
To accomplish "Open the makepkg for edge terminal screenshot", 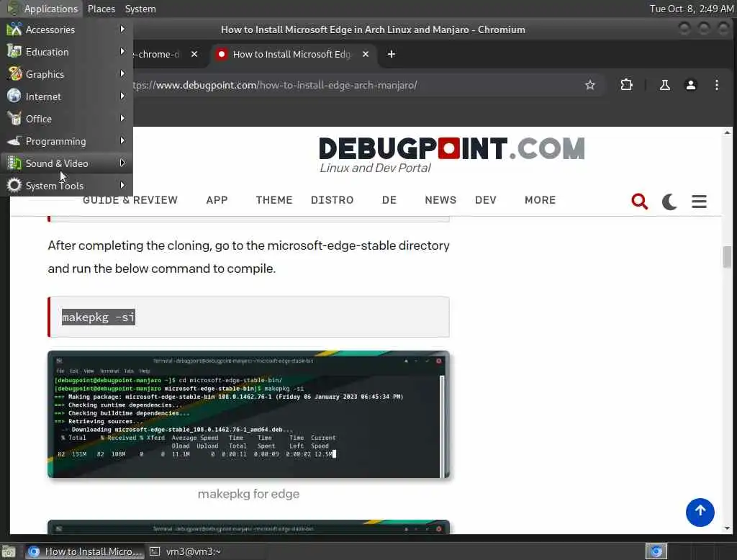I will coord(248,414).
